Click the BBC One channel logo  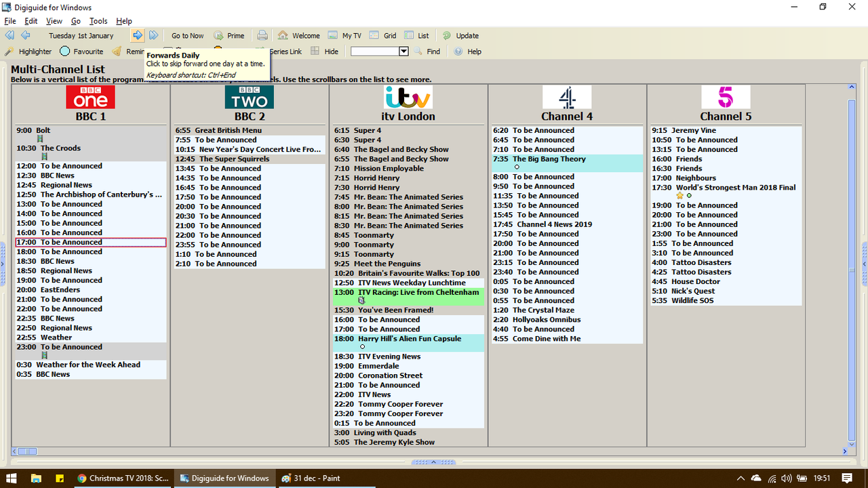tap(90, 97)
